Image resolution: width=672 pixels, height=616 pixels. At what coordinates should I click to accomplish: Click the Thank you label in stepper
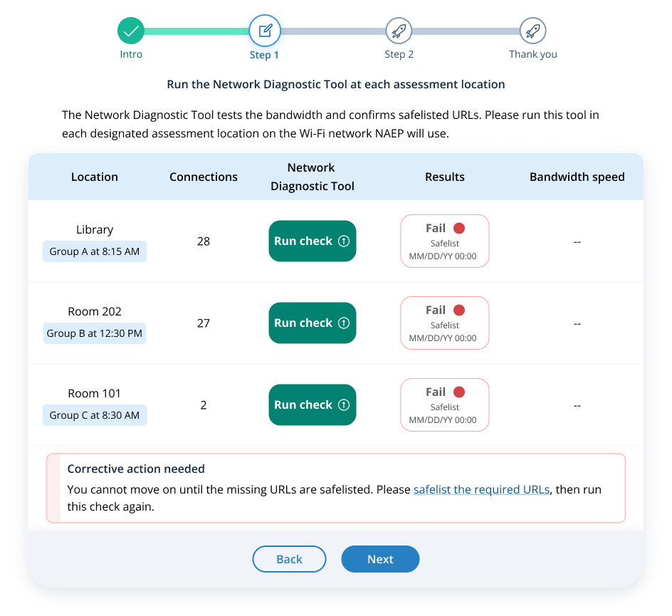532,55
